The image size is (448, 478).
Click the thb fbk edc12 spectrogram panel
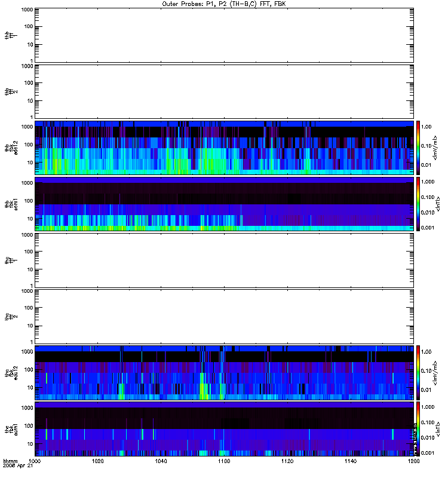pyautogui.click(x=224, y=148)
